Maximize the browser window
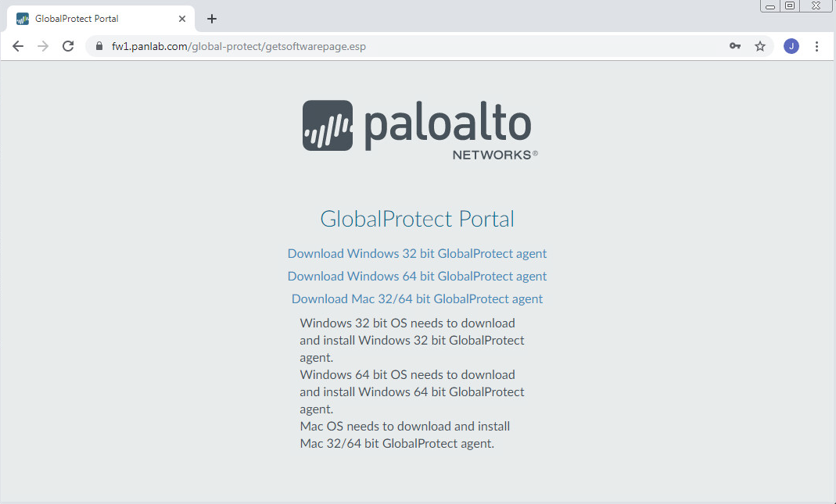Image resolution: width=836 pixels, height=504 pixels. tap(790, 5)
